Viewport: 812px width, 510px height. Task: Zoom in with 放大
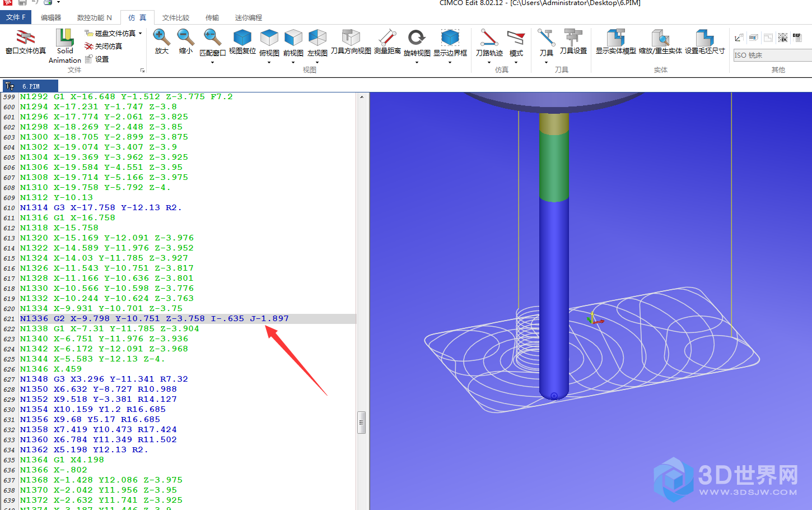tap(161, 41)
